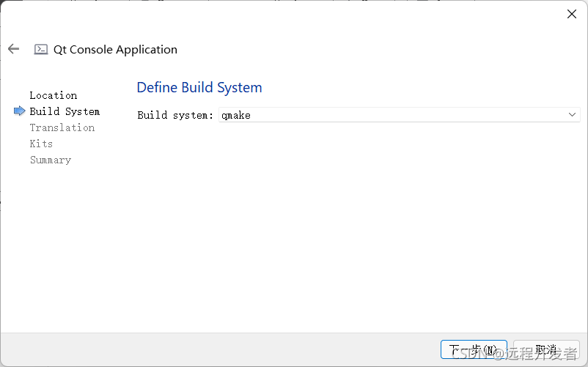
Task: Click the 取消 cancel button
Action: point(546,349)
